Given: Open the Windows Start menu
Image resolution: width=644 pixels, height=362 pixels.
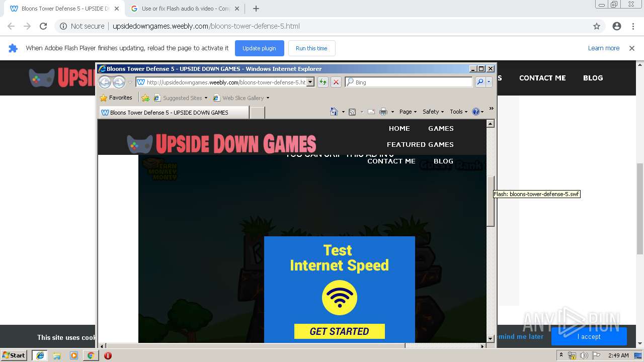Looking at the screenshot, I should tap(14, 355).
